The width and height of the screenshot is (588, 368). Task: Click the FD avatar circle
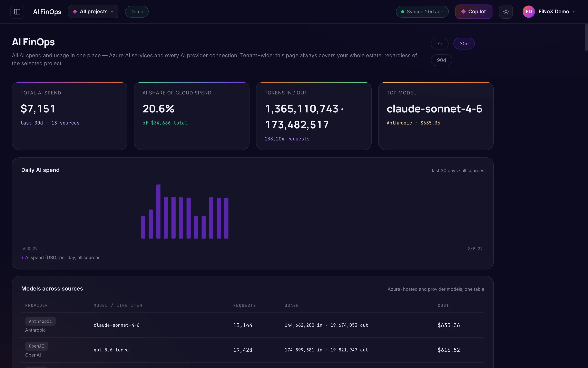[x=528, y=12]
